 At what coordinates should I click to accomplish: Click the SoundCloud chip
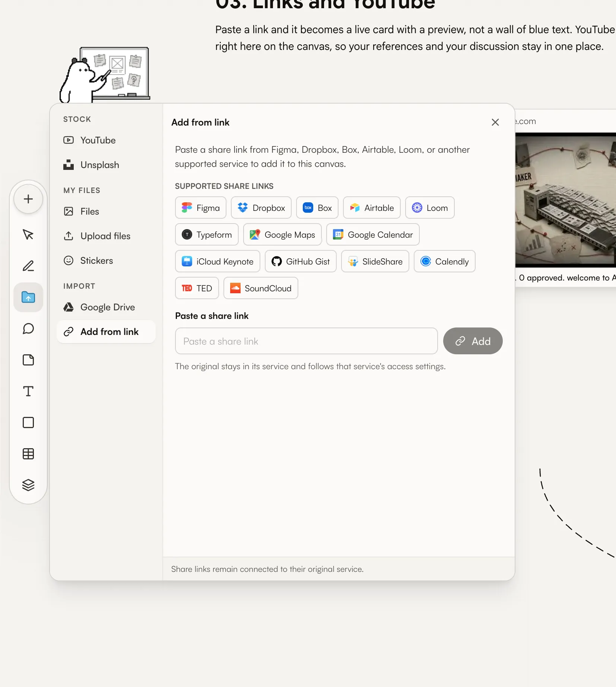(261, 288)
